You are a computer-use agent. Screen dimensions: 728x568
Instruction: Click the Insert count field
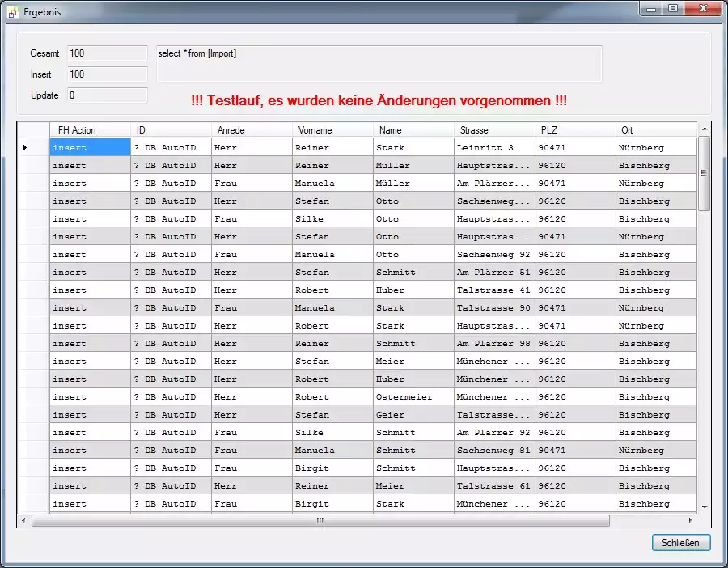(107, 74)
